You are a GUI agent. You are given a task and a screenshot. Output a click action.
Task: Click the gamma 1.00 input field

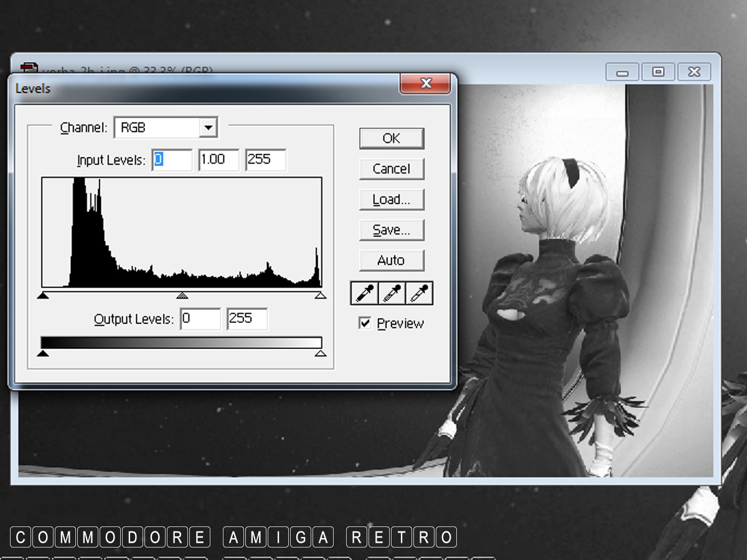point(218,159)
